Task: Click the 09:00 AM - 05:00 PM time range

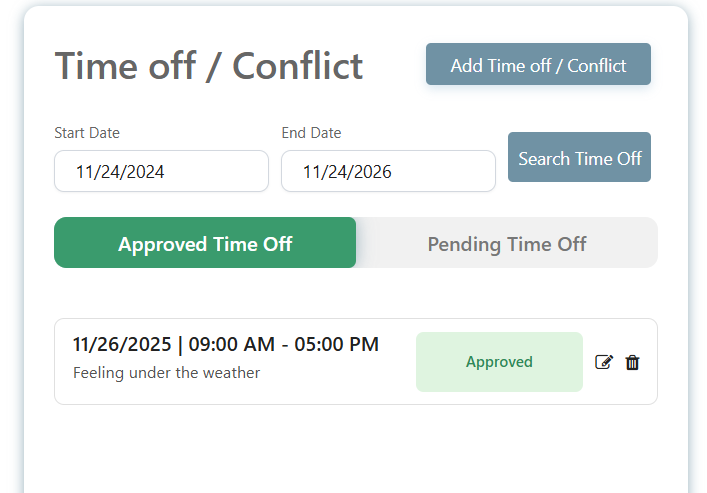Action: (x=284, y=345)
